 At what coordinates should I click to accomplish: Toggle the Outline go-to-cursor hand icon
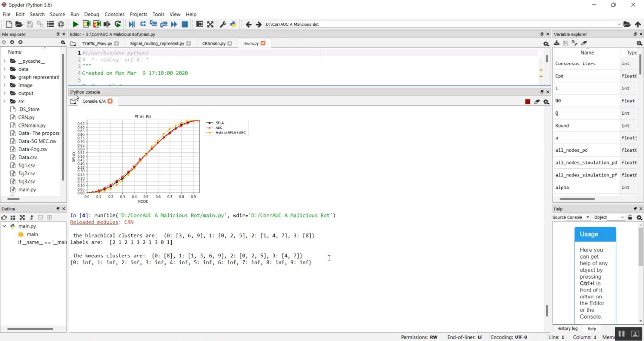coord(4,218)
